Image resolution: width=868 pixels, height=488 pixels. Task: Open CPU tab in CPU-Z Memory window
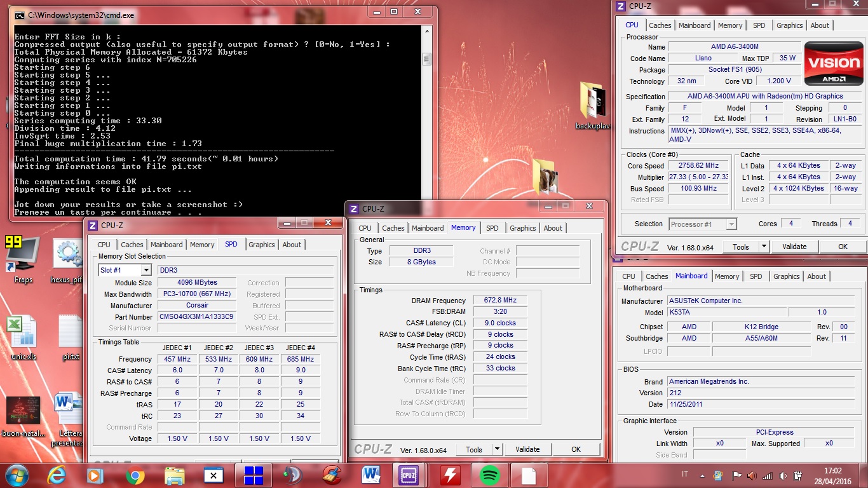(x=365, y=228)
